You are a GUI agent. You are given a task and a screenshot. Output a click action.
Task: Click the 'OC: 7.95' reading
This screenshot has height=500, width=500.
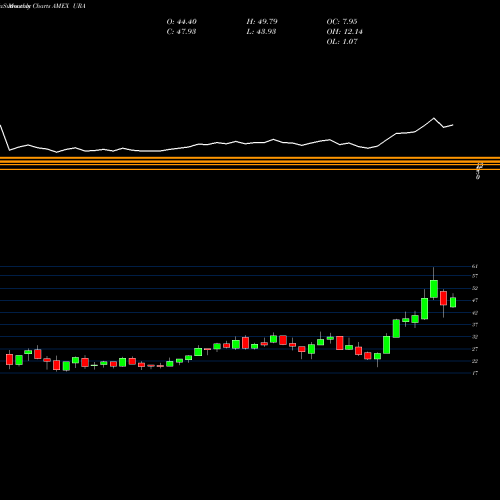[x=342, y=22]
